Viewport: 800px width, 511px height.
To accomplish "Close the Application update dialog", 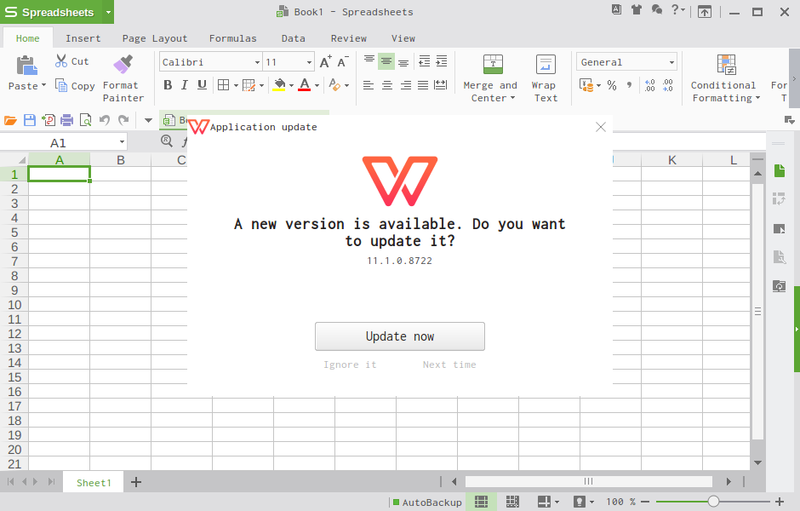I will (x=601, y=127).
